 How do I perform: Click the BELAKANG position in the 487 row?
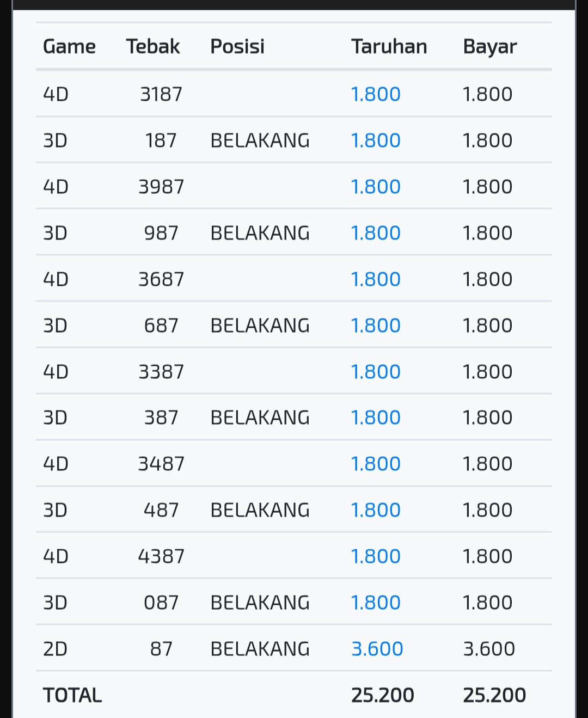260,510
